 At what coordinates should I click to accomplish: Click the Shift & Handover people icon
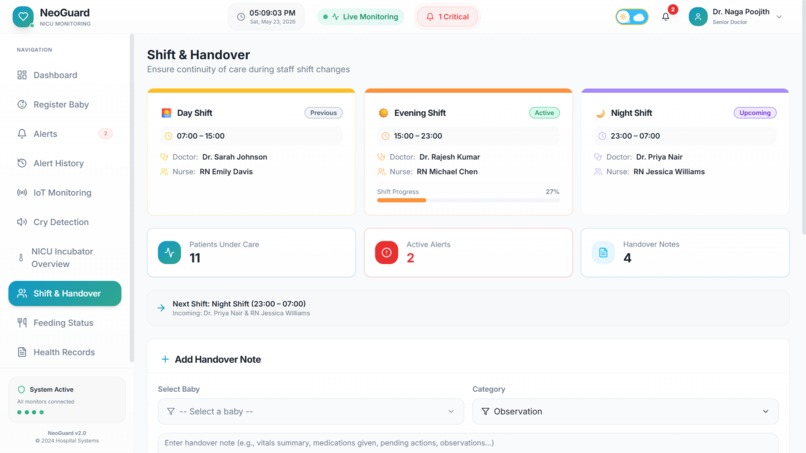[x=22, y=293]
